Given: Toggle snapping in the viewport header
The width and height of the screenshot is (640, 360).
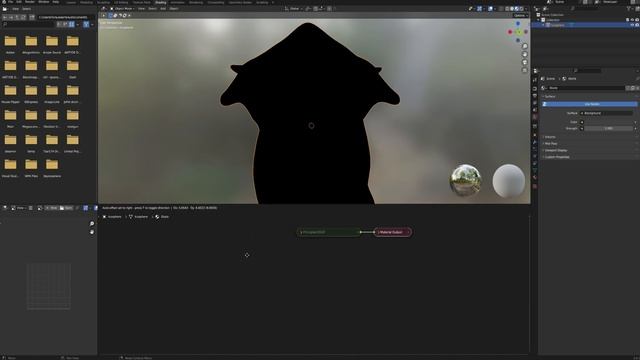Looking at the screenshot, I should pos(316,9).
